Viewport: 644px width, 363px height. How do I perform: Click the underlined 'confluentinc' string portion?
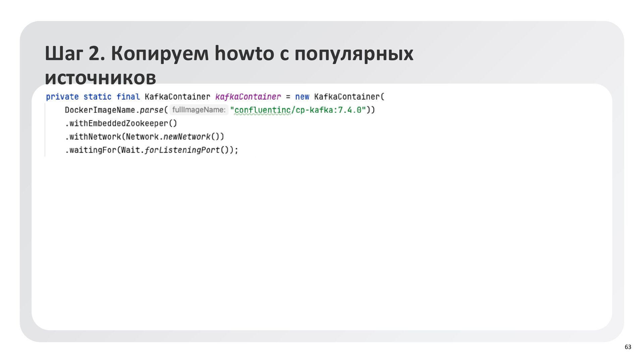pyautogui.click(x=262, y=110)
